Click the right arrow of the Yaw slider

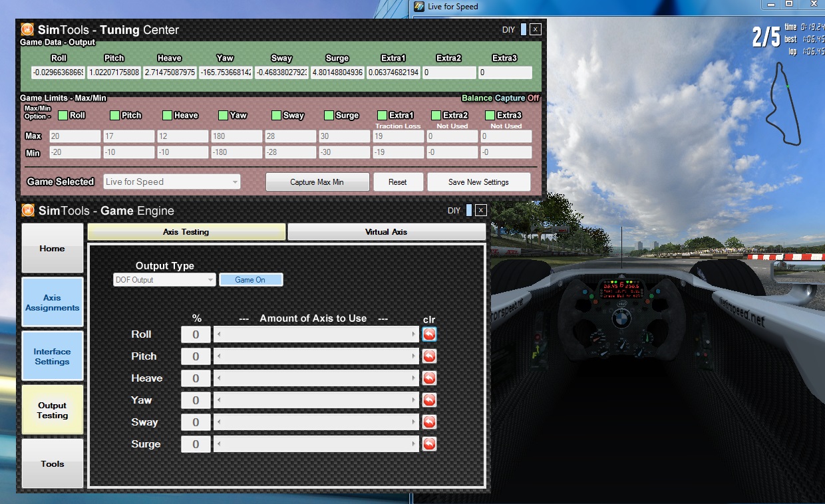click(x=414, y=400)
